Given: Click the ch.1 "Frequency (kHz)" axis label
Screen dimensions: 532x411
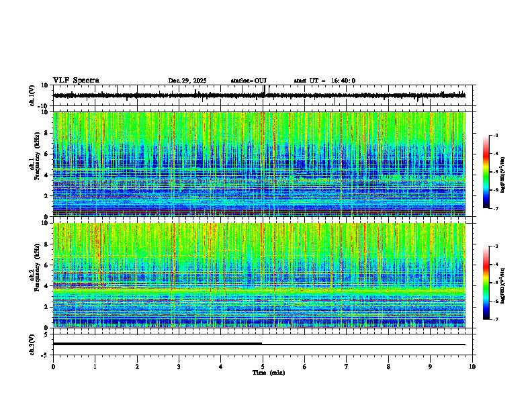Looking at the screenshot, I should tap(38, 156).
